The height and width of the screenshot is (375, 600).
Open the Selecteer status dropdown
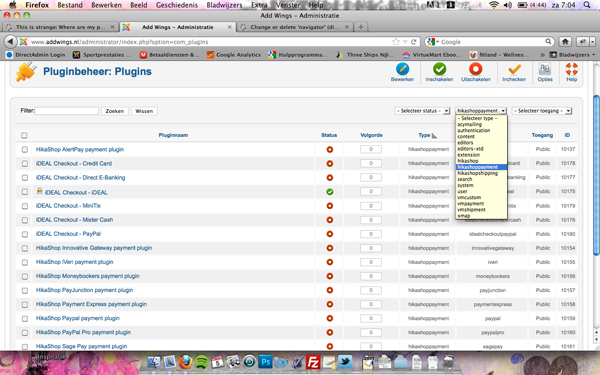[x=422, y=111]
